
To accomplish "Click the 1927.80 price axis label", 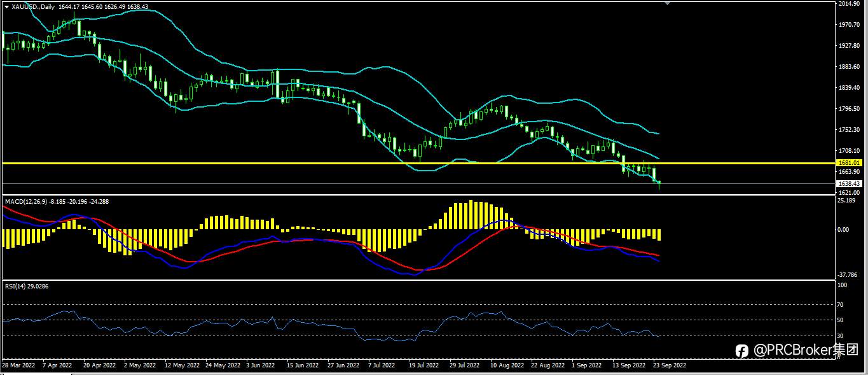I will click(x=850, y=46).
